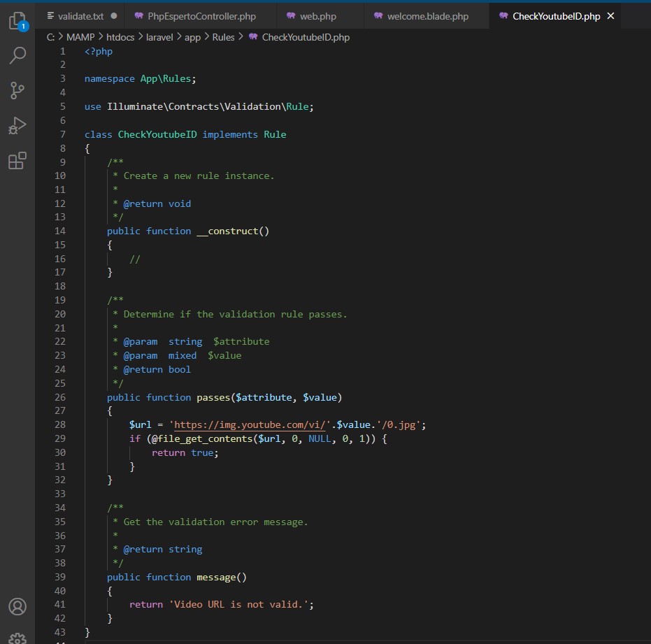Click the PHP icon on CheckYoutubeID.php tab
Screen dimensions: 651x644
pos(503,16)
